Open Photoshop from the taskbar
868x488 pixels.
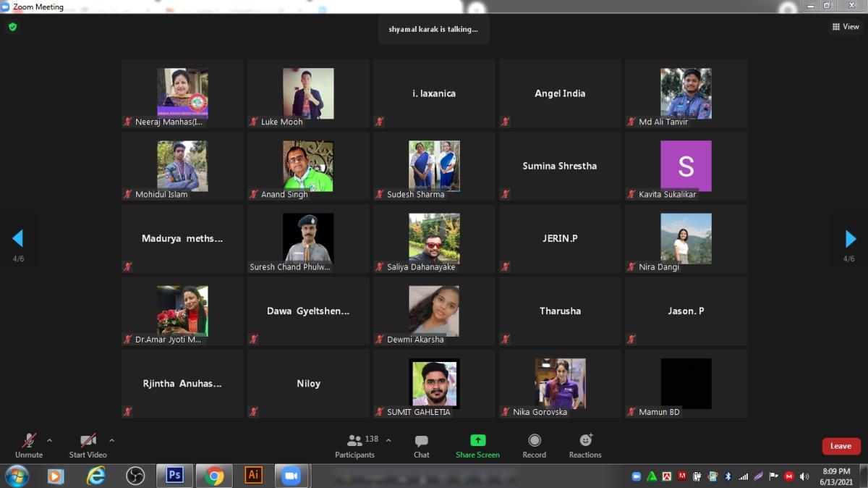(174, 476)
